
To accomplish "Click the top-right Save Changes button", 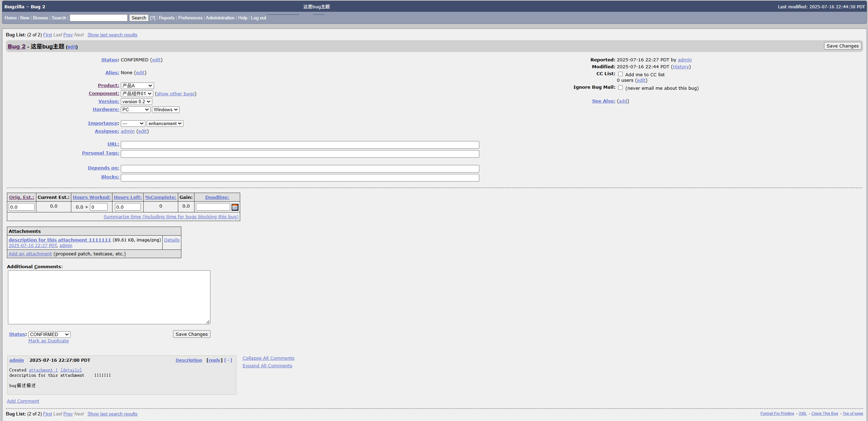I will 842,46.
